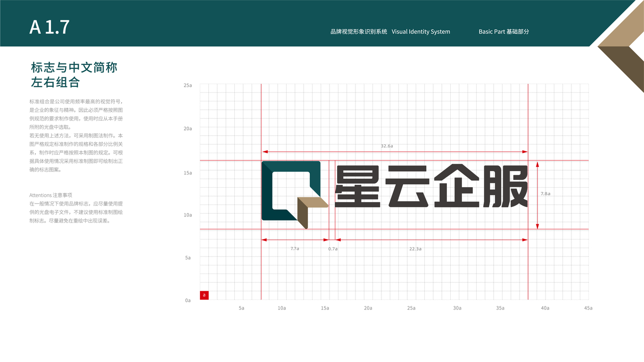Screen dimensions: 644x362
Task: Click the 32.6a total width dimension
Action: click(x=387, y=146)
